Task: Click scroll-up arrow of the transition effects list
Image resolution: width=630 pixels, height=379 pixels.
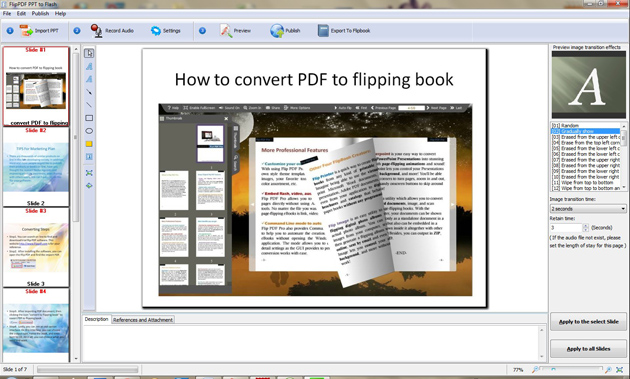Action: (624, 126)
